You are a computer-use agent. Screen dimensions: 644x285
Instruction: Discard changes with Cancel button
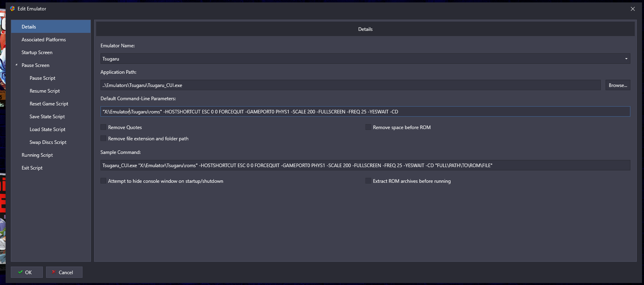click(64, 272)
